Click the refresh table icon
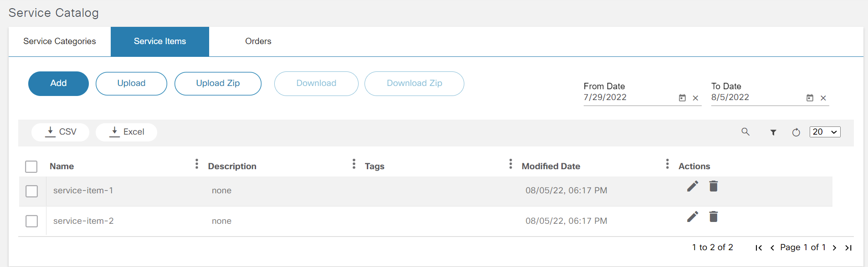The height and width of the screenshot is (267, 868). pos(796,132)
